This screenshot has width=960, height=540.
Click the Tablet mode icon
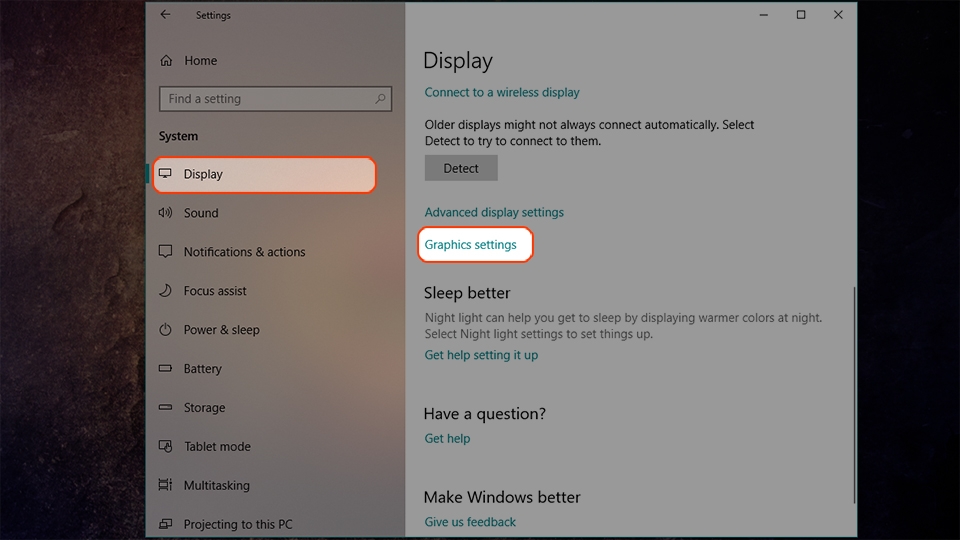pos(165,446)
